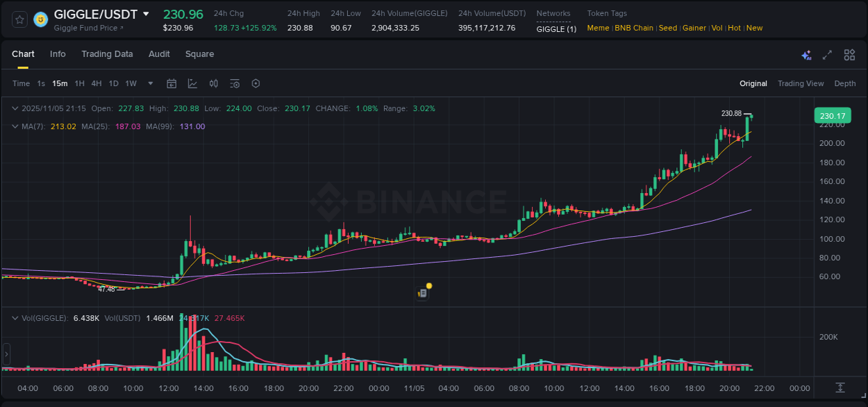The image size is (868, 407).
Task: Open the widgets grid icon
Action: 849,54
